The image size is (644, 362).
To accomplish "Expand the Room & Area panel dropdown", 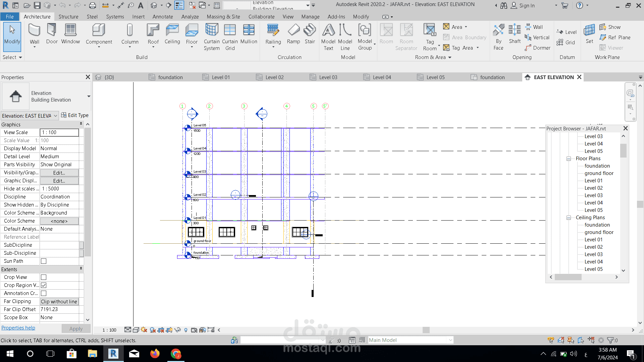I will pos(433,57).
